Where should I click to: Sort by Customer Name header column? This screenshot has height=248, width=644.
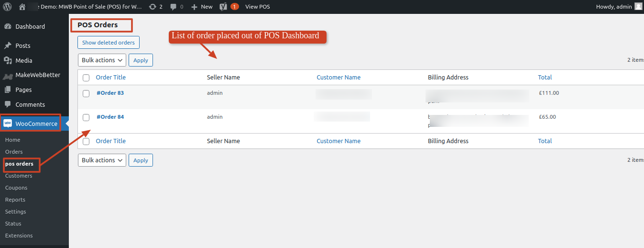point(338,77)
